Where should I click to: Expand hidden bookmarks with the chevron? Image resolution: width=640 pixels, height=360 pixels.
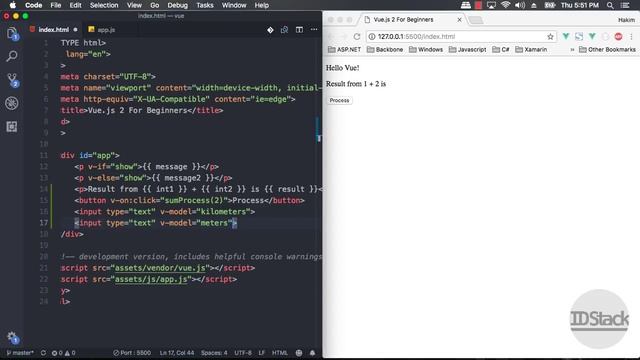click(x=572, y=49)
